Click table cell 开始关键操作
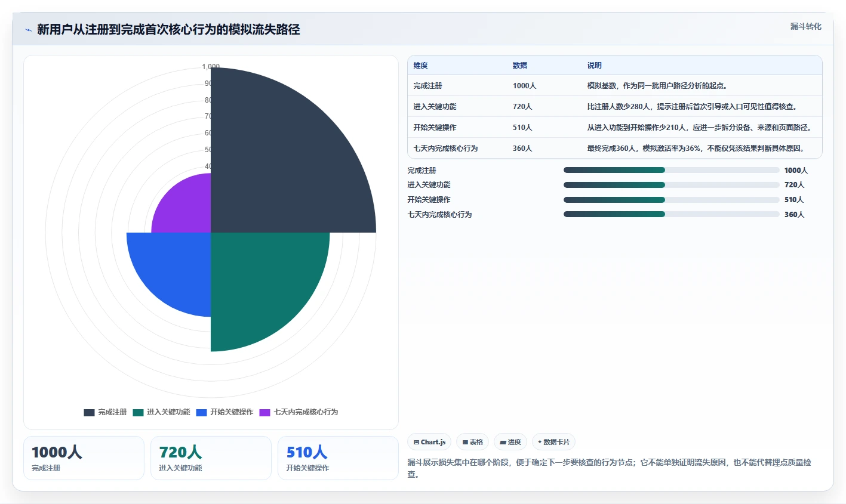 [435, 128]
